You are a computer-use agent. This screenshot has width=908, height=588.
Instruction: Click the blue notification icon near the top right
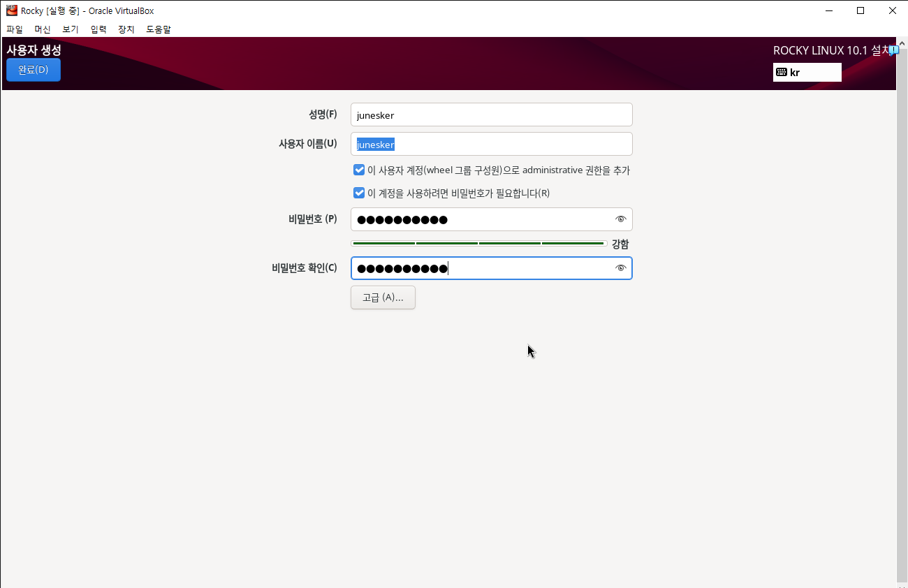pyautogui.click(x=893, y=50)
